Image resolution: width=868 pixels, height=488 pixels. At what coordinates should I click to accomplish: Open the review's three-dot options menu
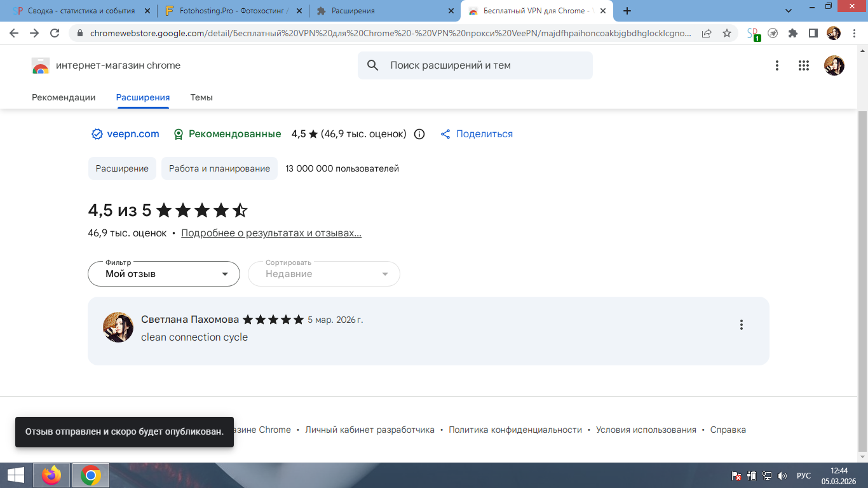[741, 325]
